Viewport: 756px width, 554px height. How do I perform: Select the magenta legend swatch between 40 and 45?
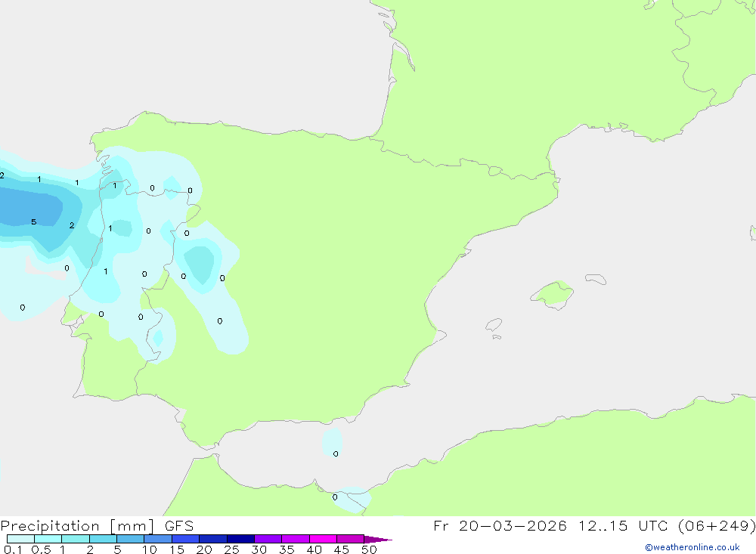pyautogui.click(x=350, y=539)
